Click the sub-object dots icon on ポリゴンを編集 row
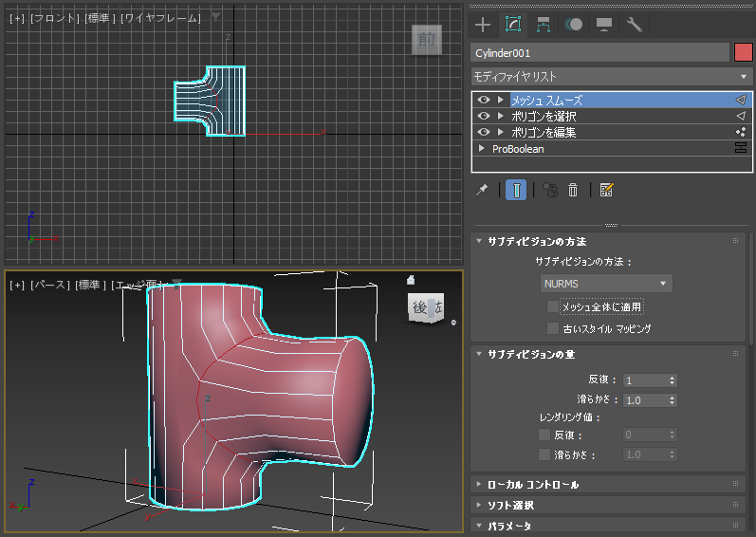The width and height of the screenshot is (756, 537). 741,132
